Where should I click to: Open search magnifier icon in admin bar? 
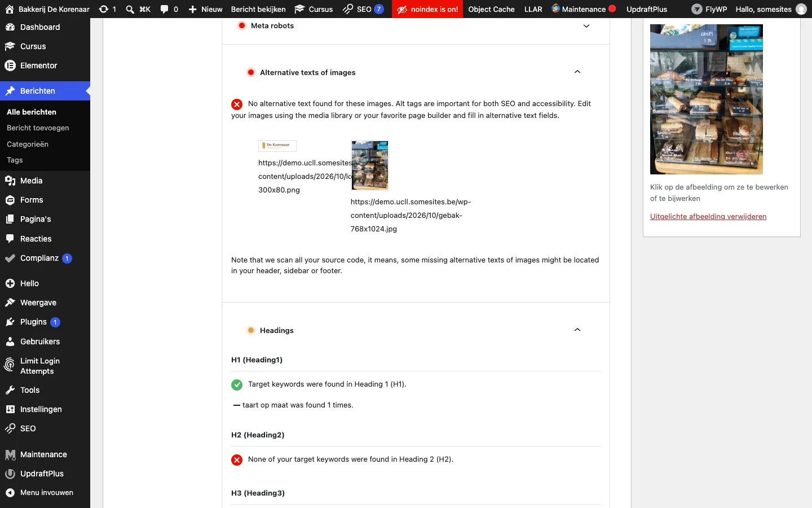pyautogui.click(x=130, y=9)
